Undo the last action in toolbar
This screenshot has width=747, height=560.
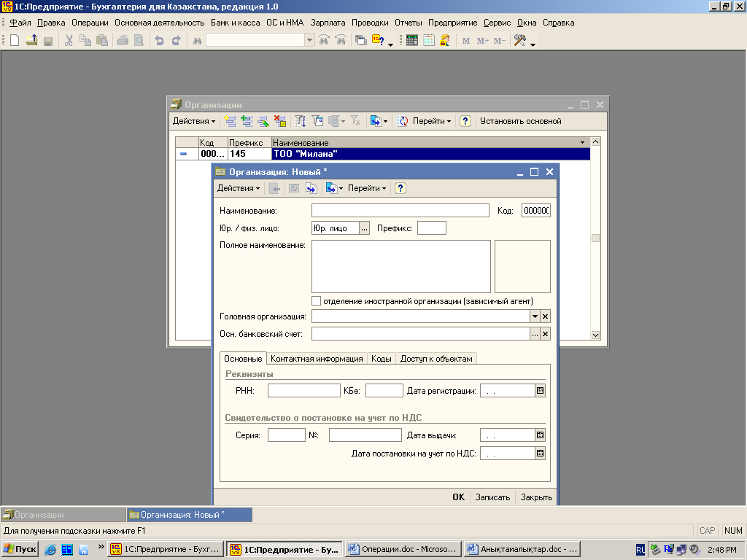[159, 41]
